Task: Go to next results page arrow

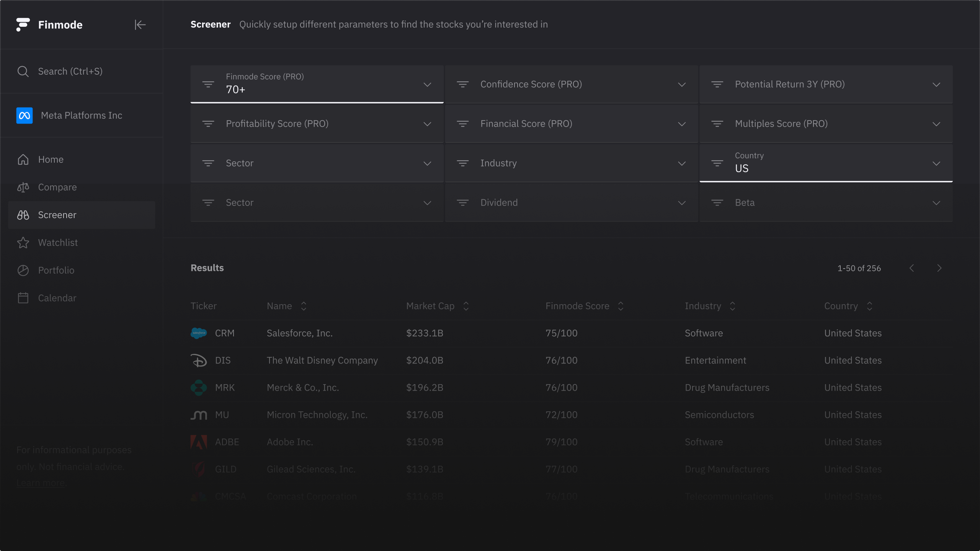Action: click(939, 268)
